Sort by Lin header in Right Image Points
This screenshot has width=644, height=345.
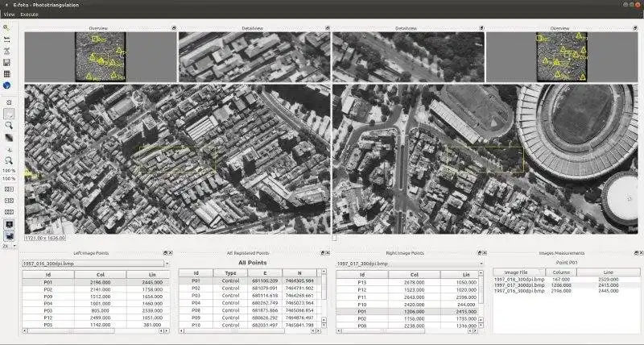[459, 274]
